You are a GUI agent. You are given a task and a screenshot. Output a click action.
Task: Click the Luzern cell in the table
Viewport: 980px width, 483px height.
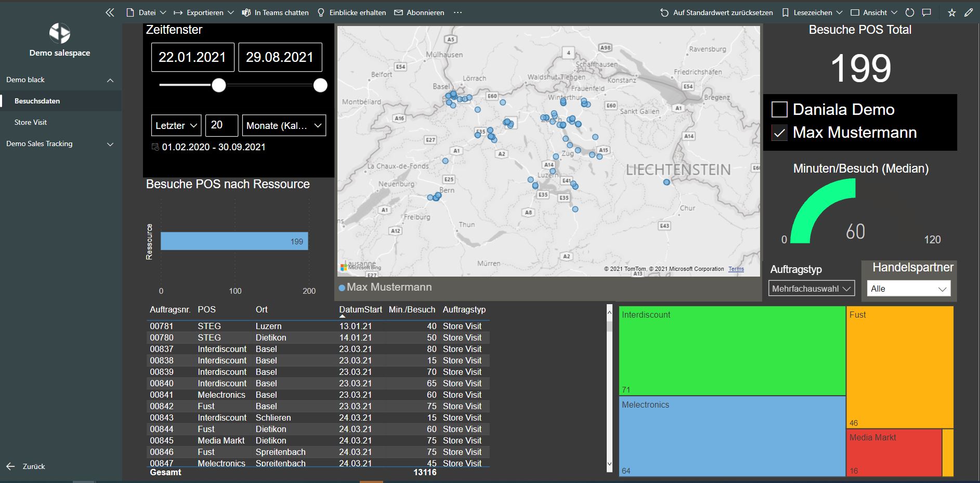[x=268, y=326]
